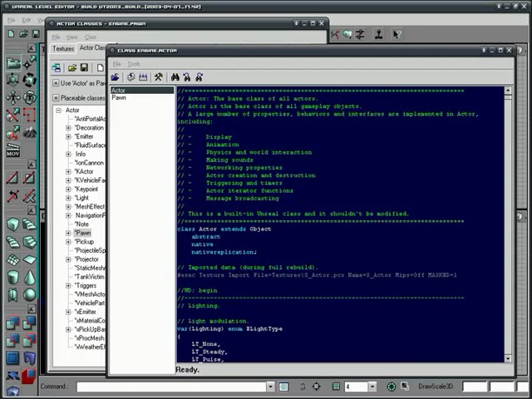
Task: Click the script editor scrollbar down arrow
Action: 508,358
